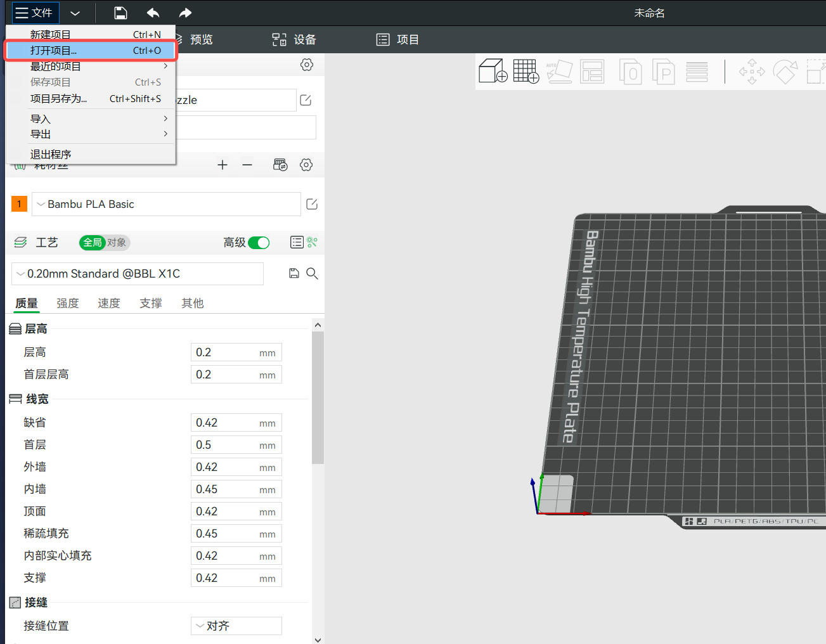Switch to 全局 global scope
826x644 pixels.
pyautogui.click(x=93, y=243)
